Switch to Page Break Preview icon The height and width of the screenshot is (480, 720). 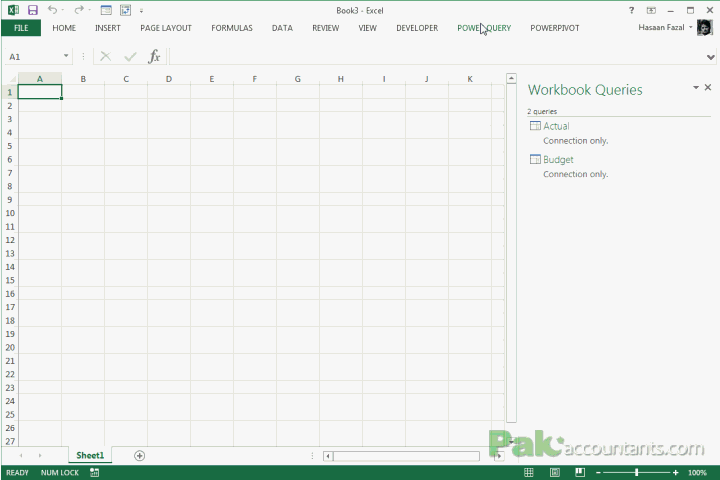tap(580, 473)
